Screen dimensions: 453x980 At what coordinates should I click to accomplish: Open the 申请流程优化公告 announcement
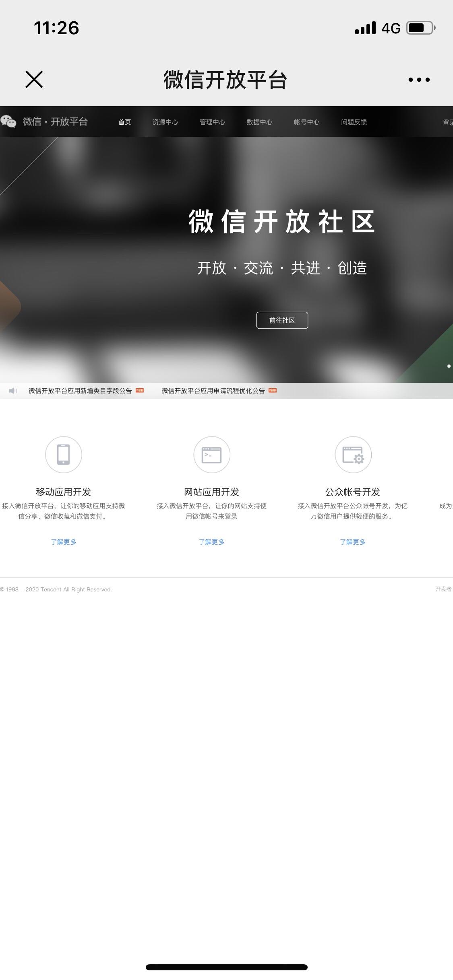point(213,391)
